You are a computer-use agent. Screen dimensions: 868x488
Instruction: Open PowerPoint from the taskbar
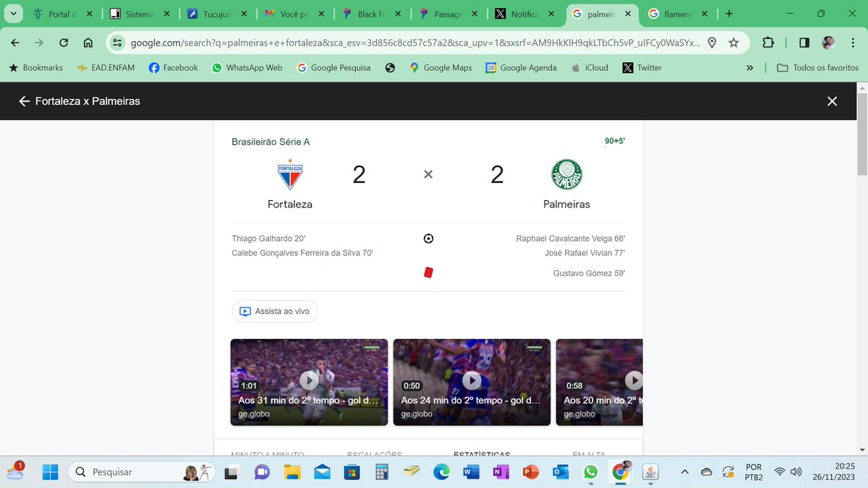pyautogui.click(x=531, y=472)
